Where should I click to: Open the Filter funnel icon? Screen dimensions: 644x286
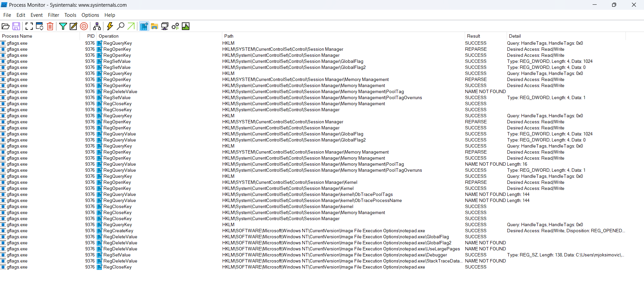[63, 26]
